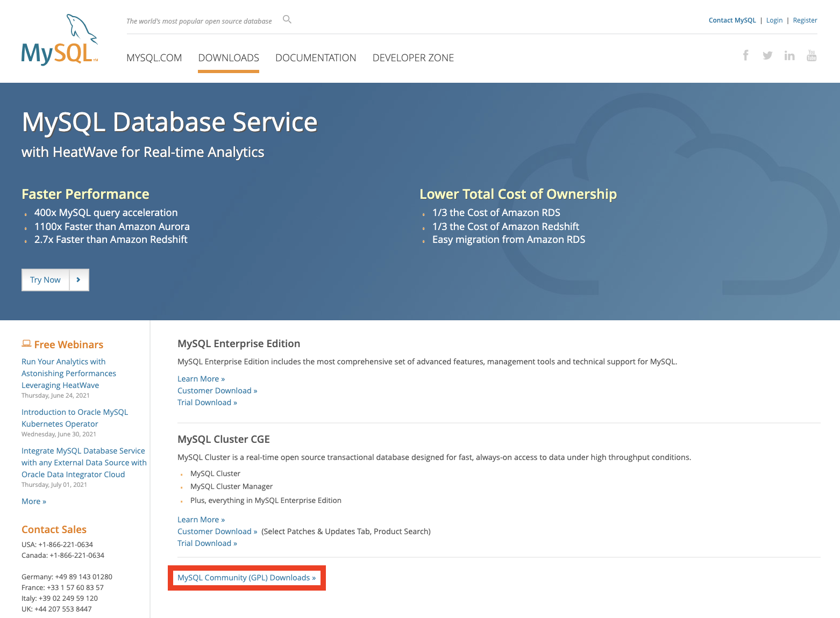The height and width of the screenshot is (618, 840).
Task: Open the search magnifier icon
Action: tap(287, 19)
